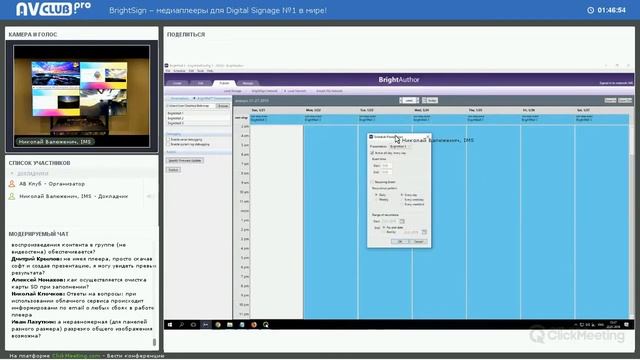Open the File menu in BrightAuthor
The width and height of the screenshot is (640, 360).
coord(168,71)
